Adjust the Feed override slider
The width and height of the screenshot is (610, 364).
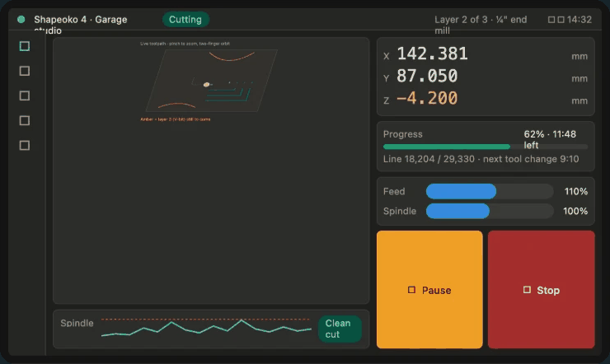click(x=490, y=192)
